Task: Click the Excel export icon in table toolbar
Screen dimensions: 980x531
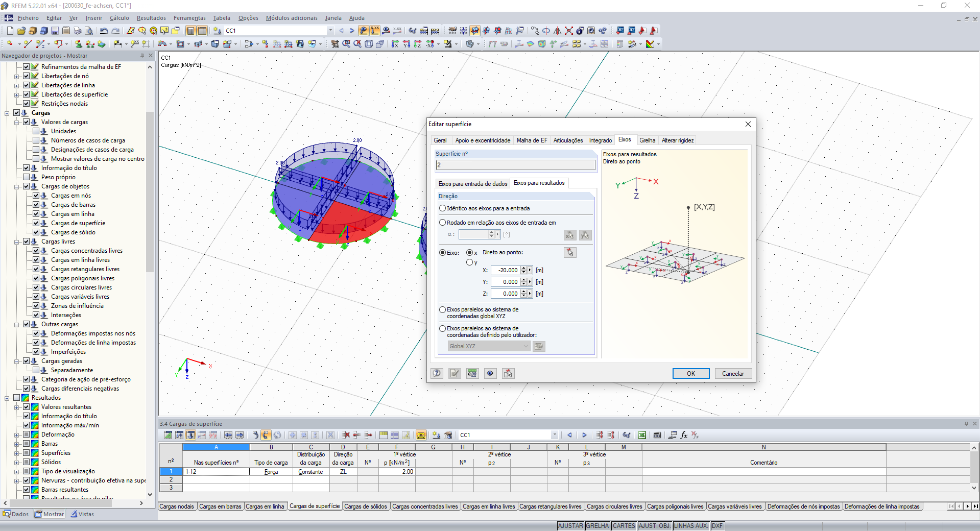Action: point(642,435)
